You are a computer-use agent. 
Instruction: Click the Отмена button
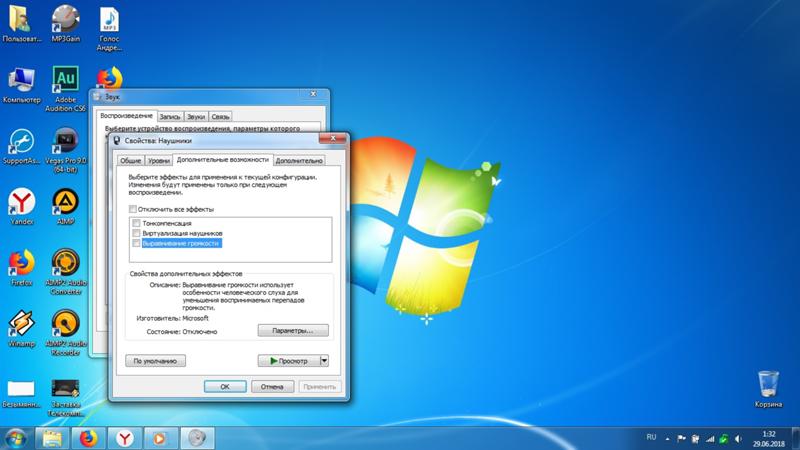click(272, 387)
